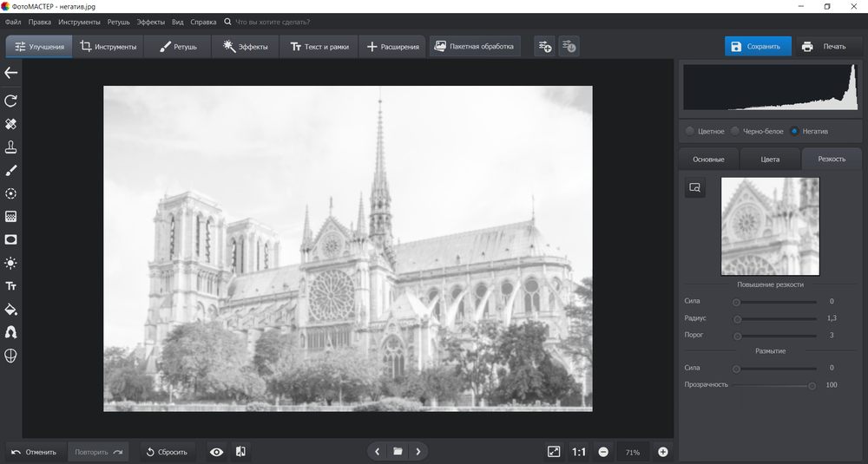Viewport: 868px width, 464px height.
Task: Select the text tool in sidebar
Action: pyautogui.click(x=11, y=286)
